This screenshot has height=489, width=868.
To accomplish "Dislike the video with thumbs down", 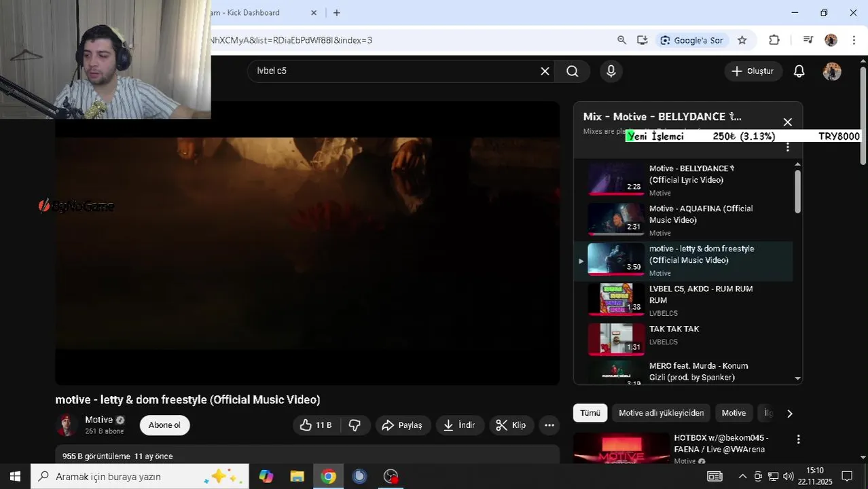I will click(355, 425).
